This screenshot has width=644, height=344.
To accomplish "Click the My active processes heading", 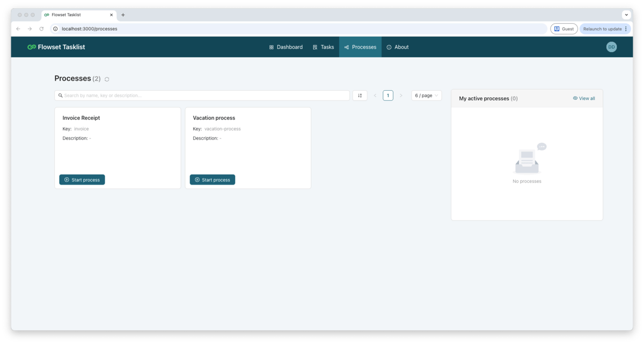I will [x=488, y=99].
